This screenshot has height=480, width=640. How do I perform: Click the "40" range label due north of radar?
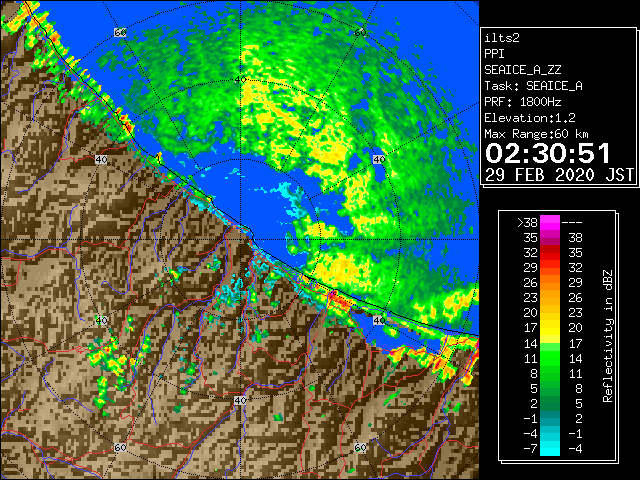(240, 80)
